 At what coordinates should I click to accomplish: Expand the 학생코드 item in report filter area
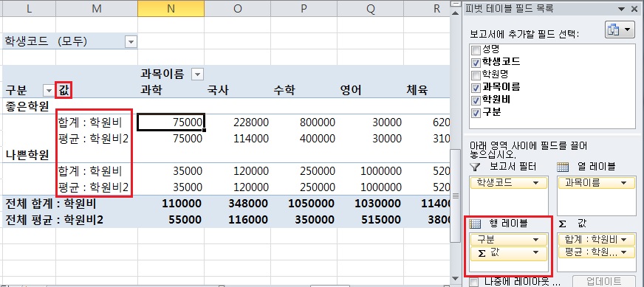point(535,183)
